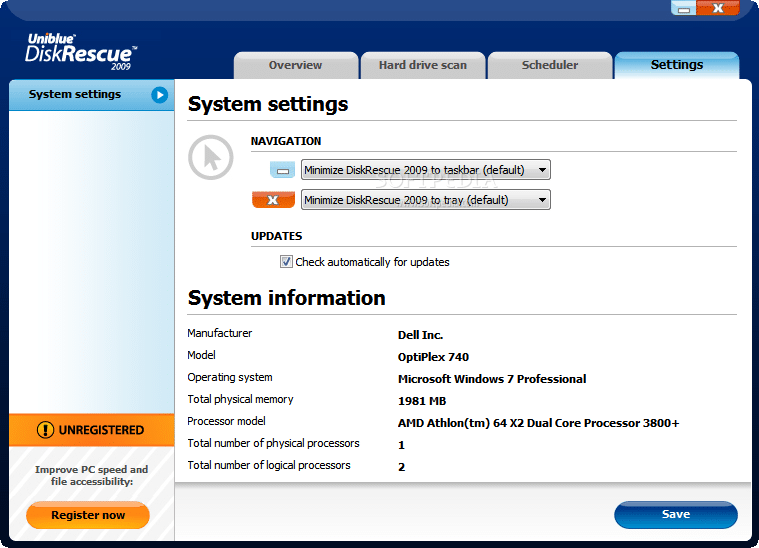Click the 'OptiPlex 740' model value
The height and width of the screenshot is (548, 759).
433,357
